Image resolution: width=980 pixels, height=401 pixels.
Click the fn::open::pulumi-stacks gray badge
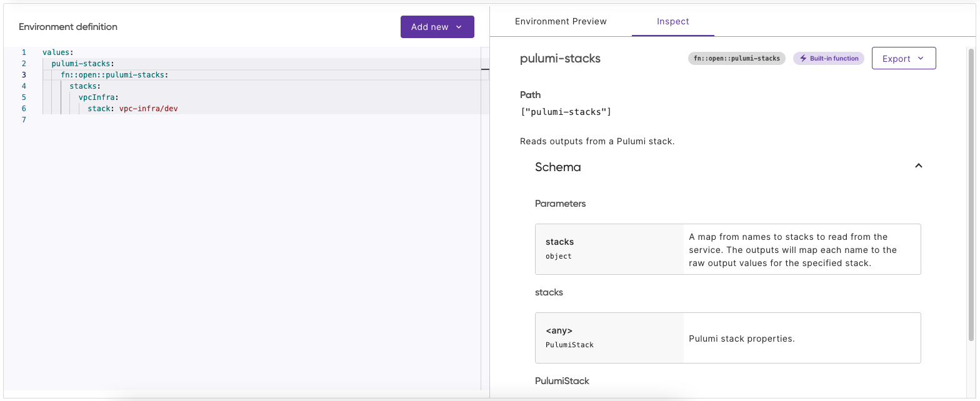click(x=737, y=58)
